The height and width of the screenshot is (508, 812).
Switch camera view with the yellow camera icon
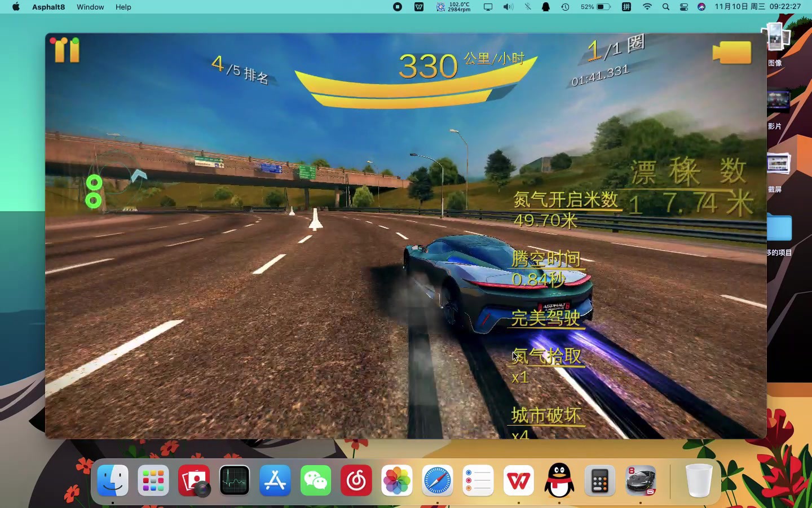tap(732, 52)
